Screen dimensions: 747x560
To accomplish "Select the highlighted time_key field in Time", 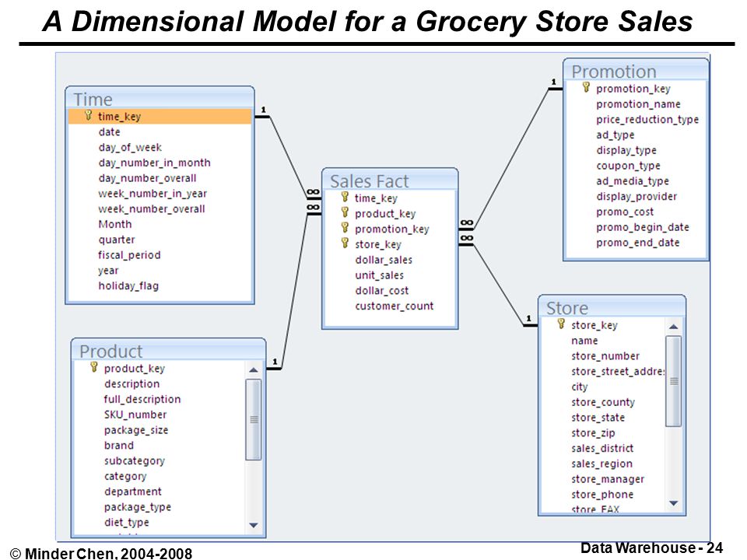I will (x=160, y=116).
